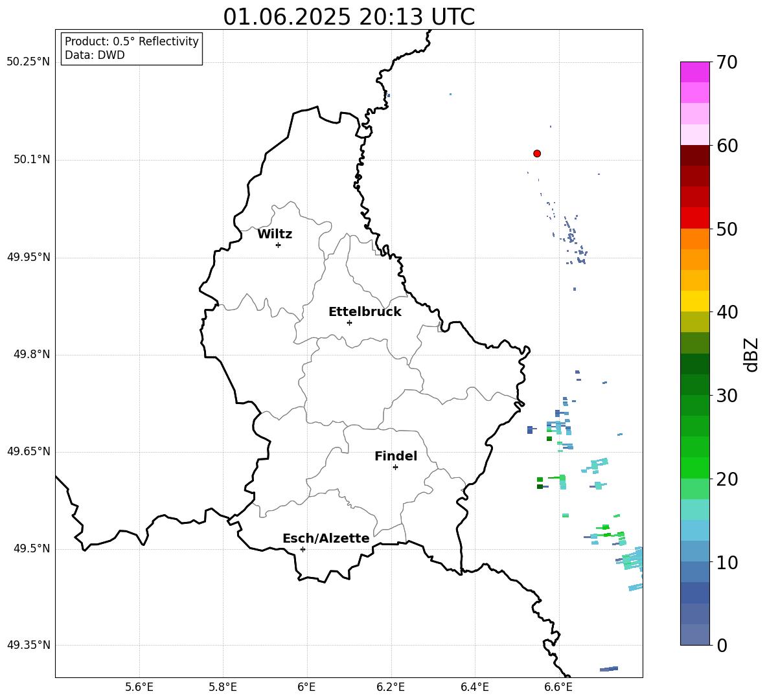Click the dark green 30 dBZ colorbar segment

pyautogui.click(x=694, y=385)
